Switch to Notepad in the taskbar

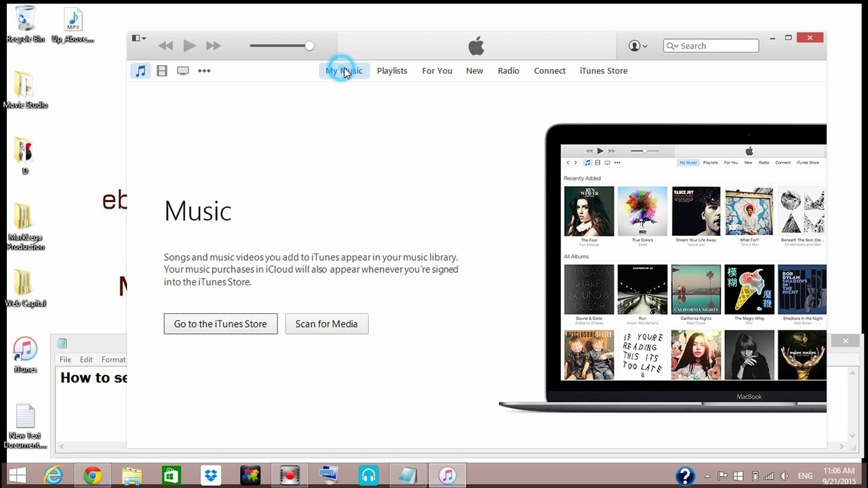click(x=408, y=476)
